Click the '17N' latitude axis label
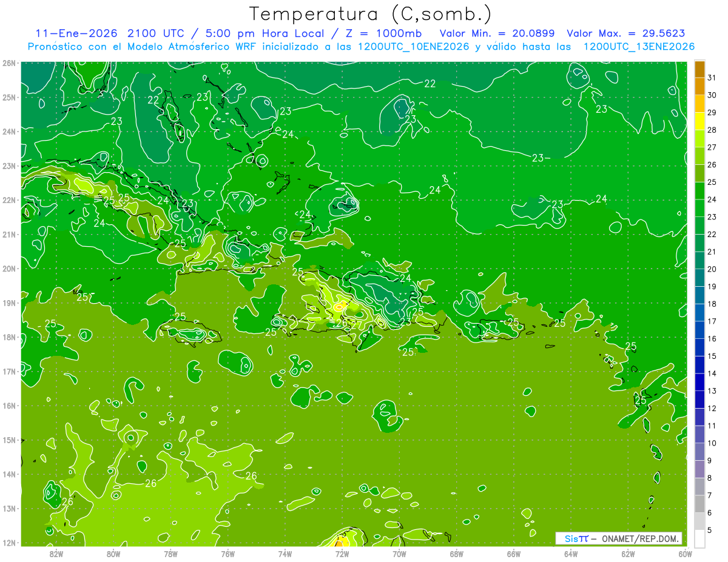This screenshot has height=562, width=728. tap(9, 371)
